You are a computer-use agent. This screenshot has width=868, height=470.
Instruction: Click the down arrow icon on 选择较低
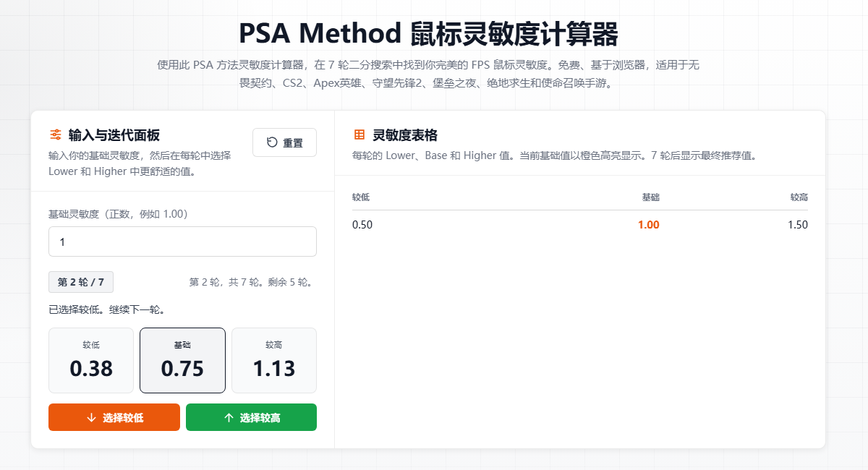pos(91,417)
